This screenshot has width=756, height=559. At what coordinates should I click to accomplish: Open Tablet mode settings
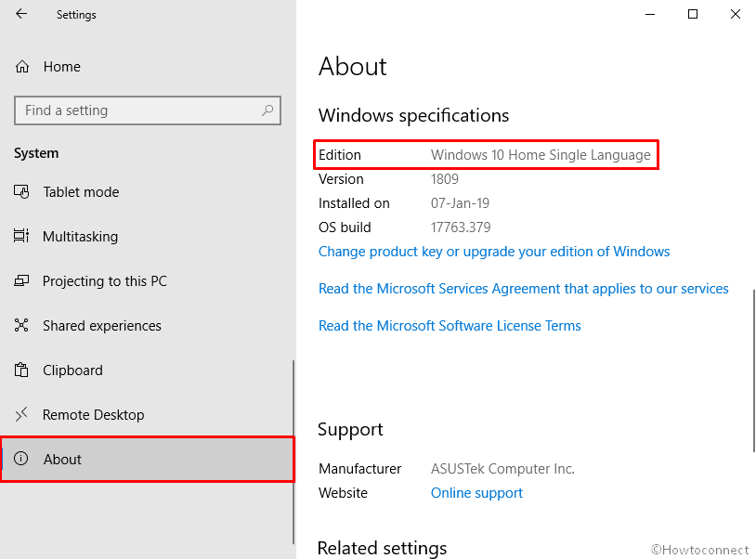coord(148,192)
